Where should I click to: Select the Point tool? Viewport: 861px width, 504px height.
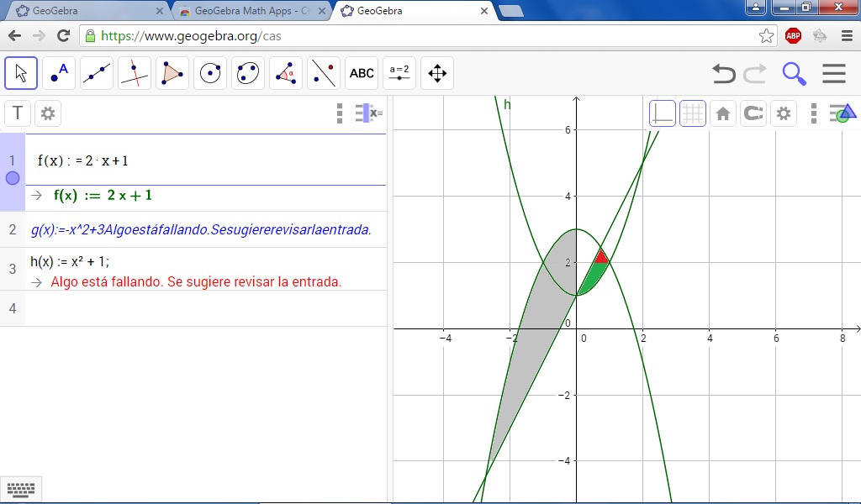pos(59,73)
